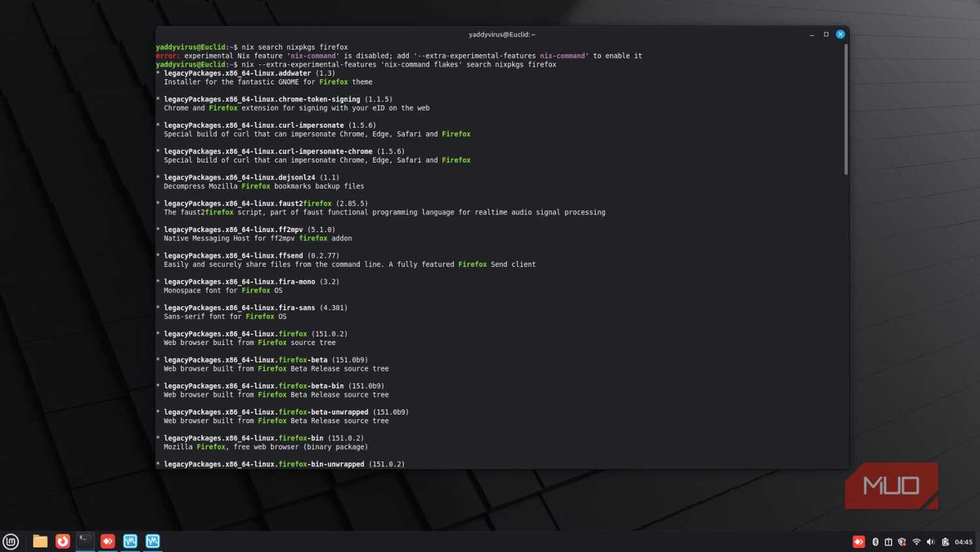This screenshot has width=980, height=552.
Task: Open the volume speaker tray icon
Action: coord(930,542)
